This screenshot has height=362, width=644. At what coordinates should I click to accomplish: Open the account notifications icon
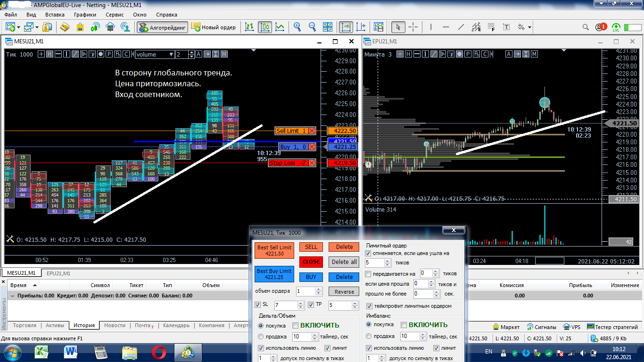tap(601, 27)
